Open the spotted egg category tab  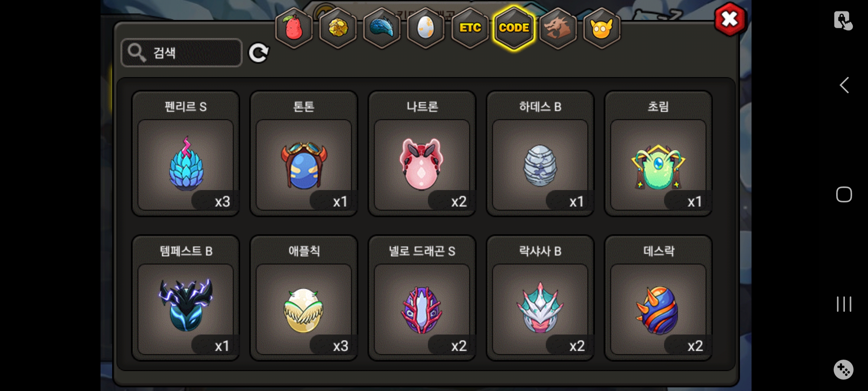[426, 28]
